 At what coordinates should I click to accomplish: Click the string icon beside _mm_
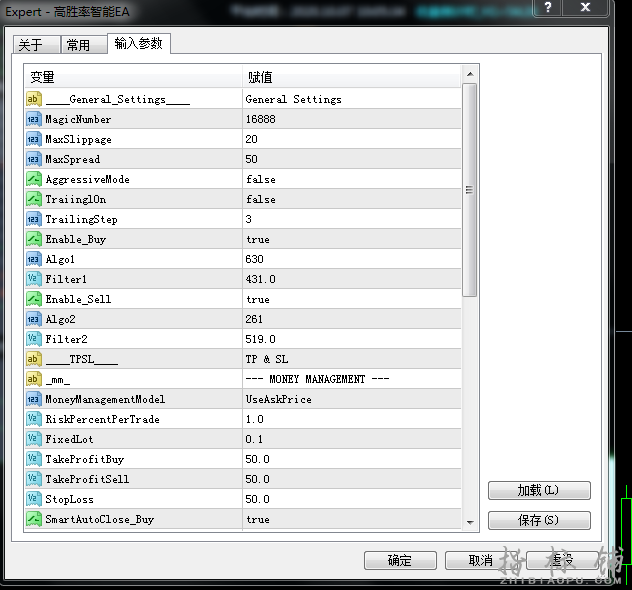pyautogui.click(x=34, y=379)
